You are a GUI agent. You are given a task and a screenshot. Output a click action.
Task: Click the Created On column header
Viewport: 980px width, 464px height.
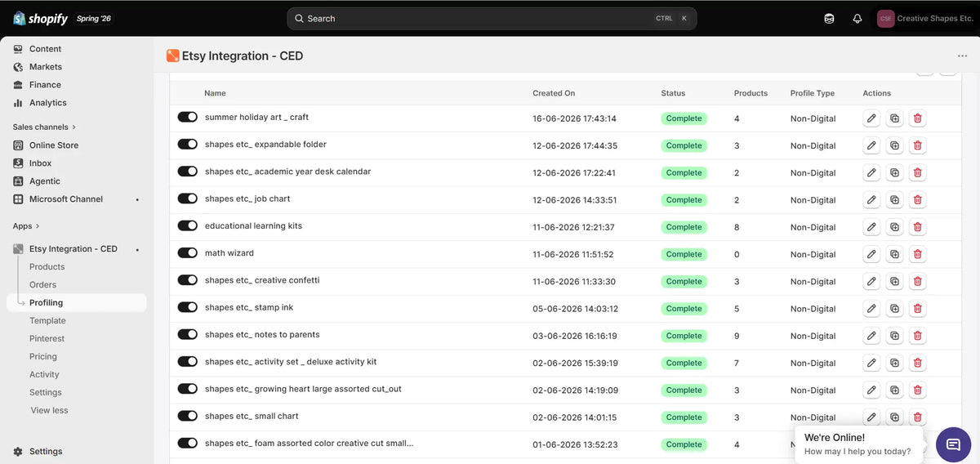554,93
